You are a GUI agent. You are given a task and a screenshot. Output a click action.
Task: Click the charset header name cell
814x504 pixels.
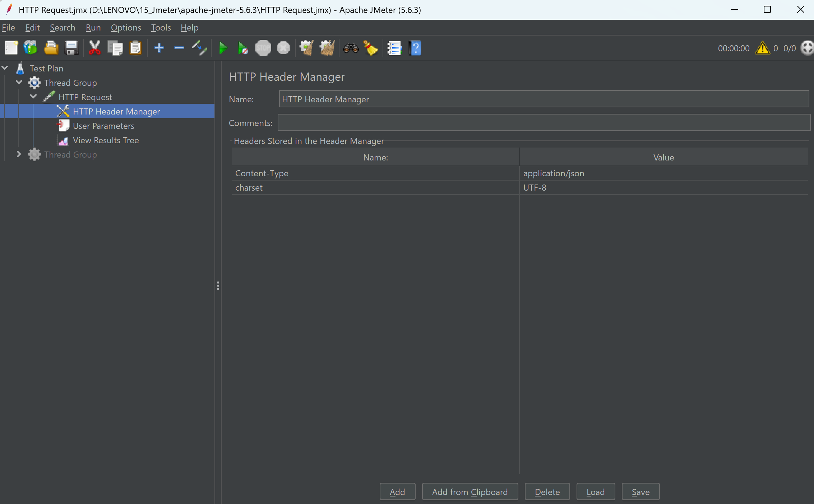[x=375, y=187]
